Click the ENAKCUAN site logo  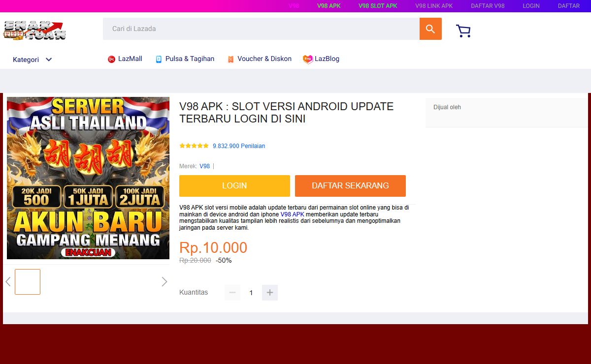34,30
